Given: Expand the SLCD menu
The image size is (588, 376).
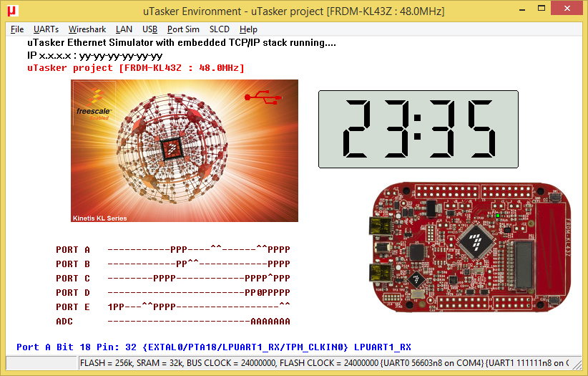Looking at the screenshot, I should point(220,29).
